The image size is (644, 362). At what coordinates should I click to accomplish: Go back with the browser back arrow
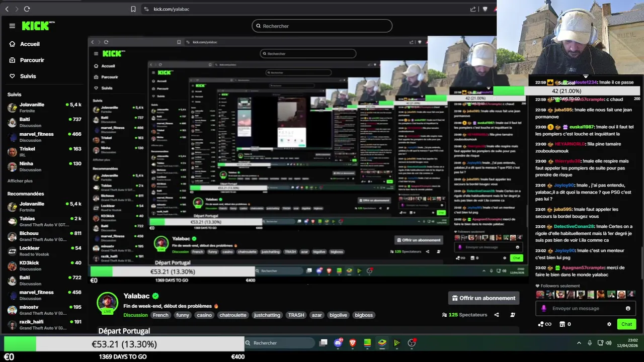tap(7, 9)
